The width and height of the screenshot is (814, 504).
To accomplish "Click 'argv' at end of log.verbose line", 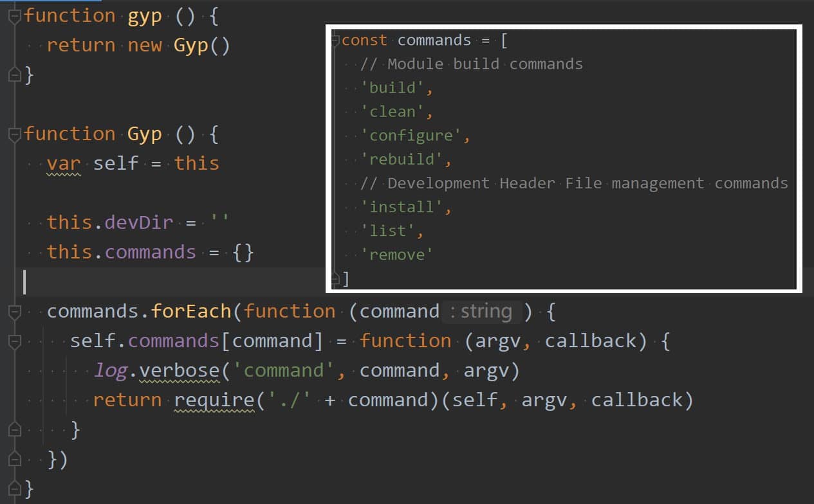I will (x=486, y=371).
